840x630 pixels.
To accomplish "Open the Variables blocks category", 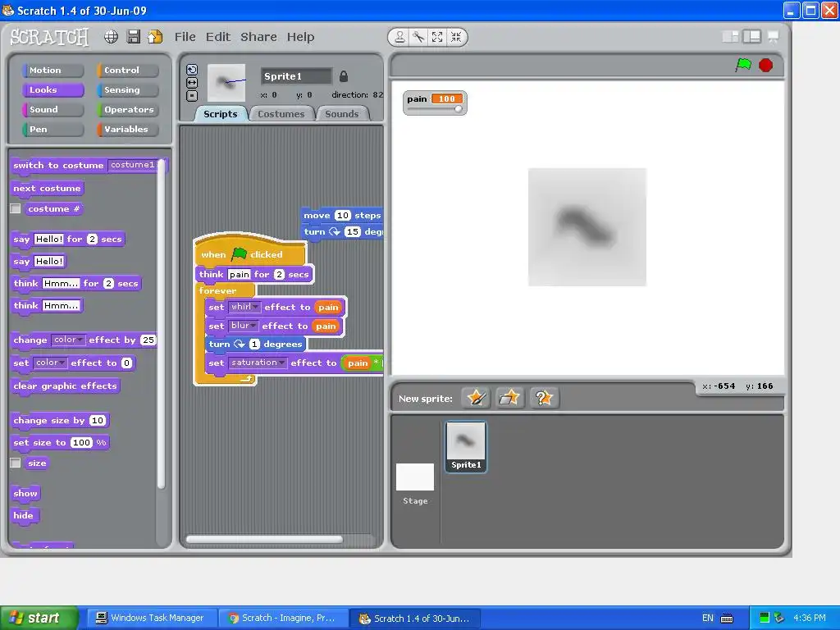I will tap(127, 129).
